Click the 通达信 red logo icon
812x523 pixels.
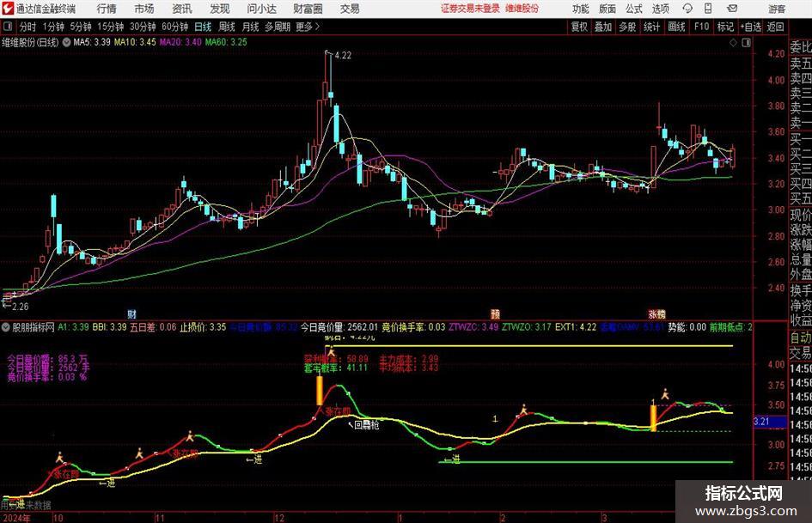8,9
